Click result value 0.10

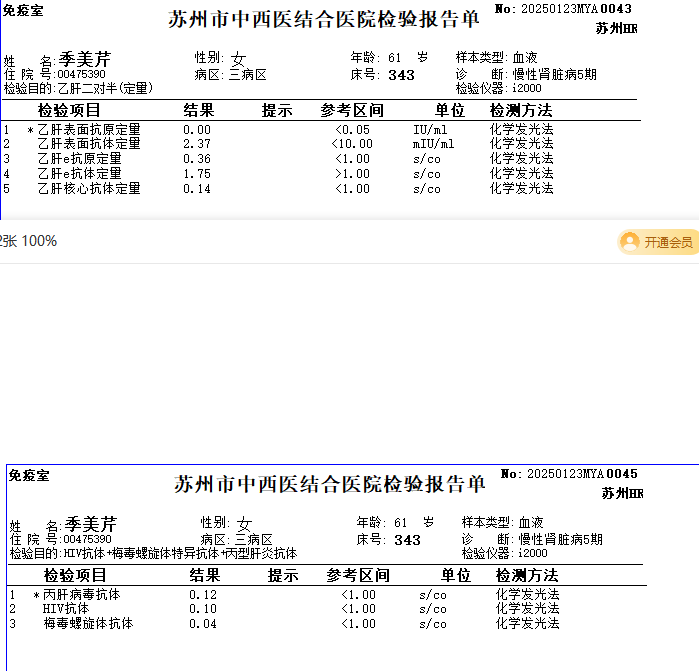[x=203, y=609]
